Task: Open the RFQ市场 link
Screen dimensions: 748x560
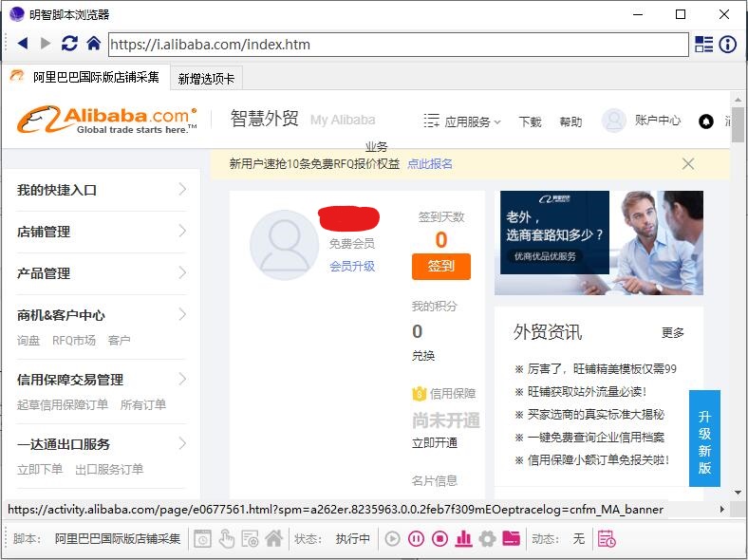Action: pos(74,341)
